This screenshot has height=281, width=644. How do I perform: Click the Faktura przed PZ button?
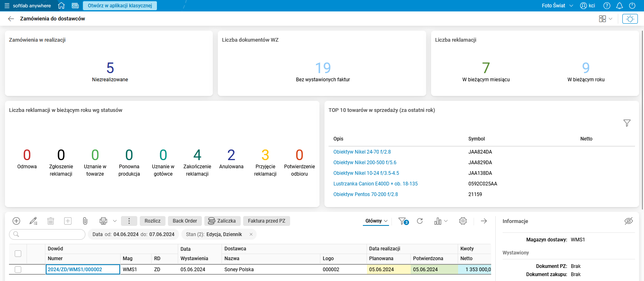[x=266, y=221]
